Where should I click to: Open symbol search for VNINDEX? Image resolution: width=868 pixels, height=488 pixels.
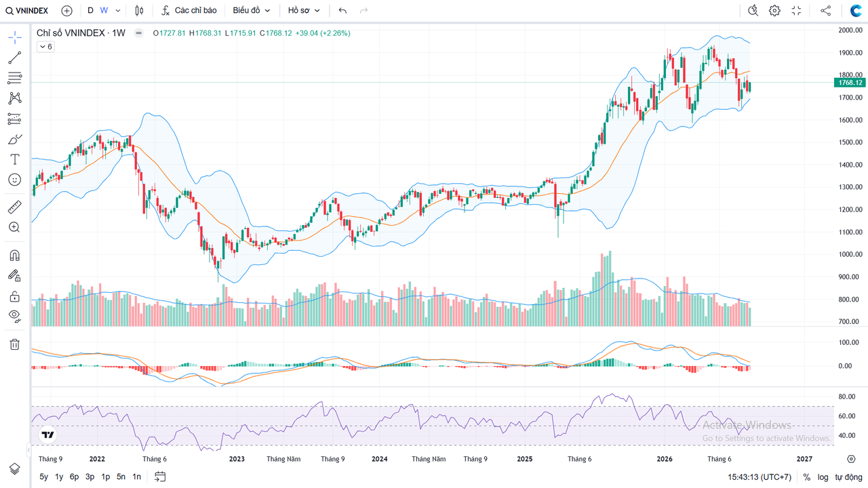pyautogui.click(x=27, y=11)
